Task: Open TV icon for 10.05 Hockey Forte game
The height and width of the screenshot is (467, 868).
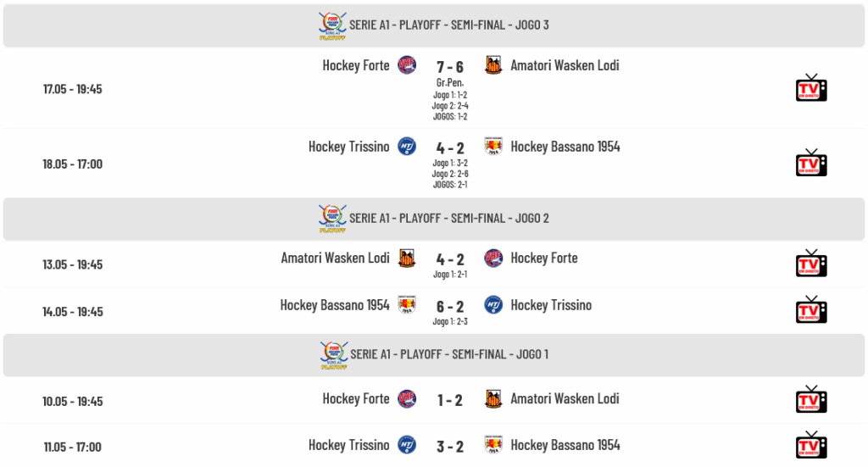Action: 811,399
